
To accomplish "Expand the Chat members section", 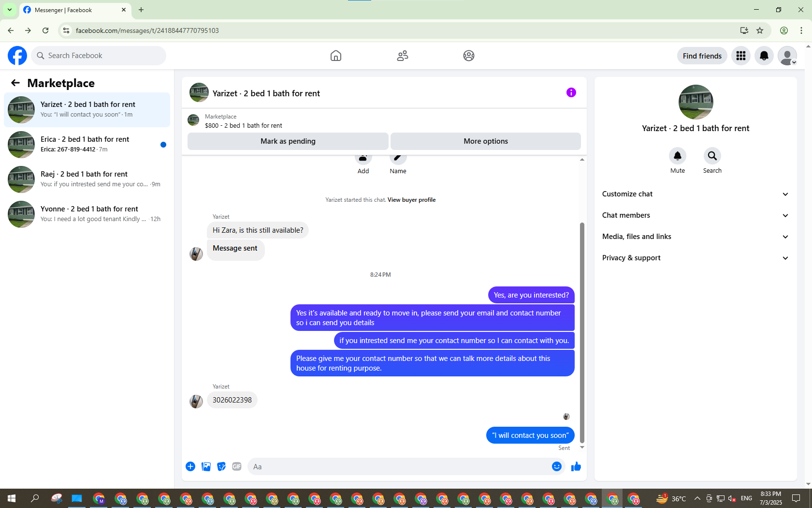I will tap(696, 215).
